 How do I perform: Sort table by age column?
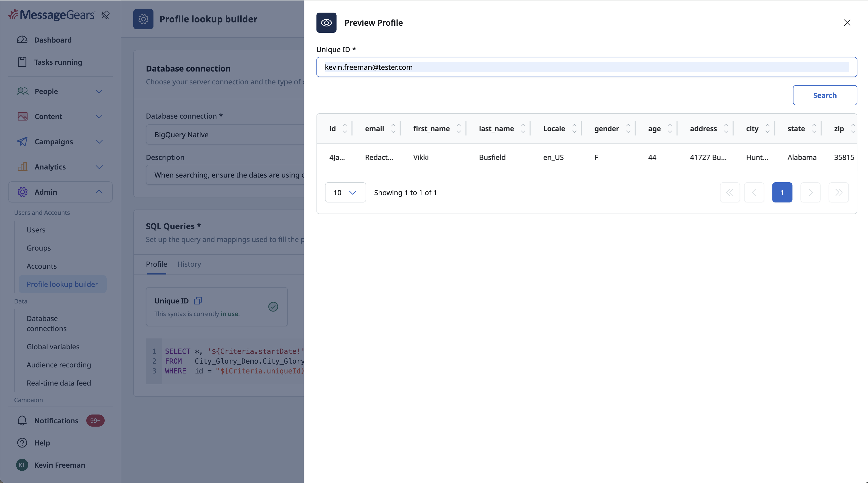pos(670,128)
